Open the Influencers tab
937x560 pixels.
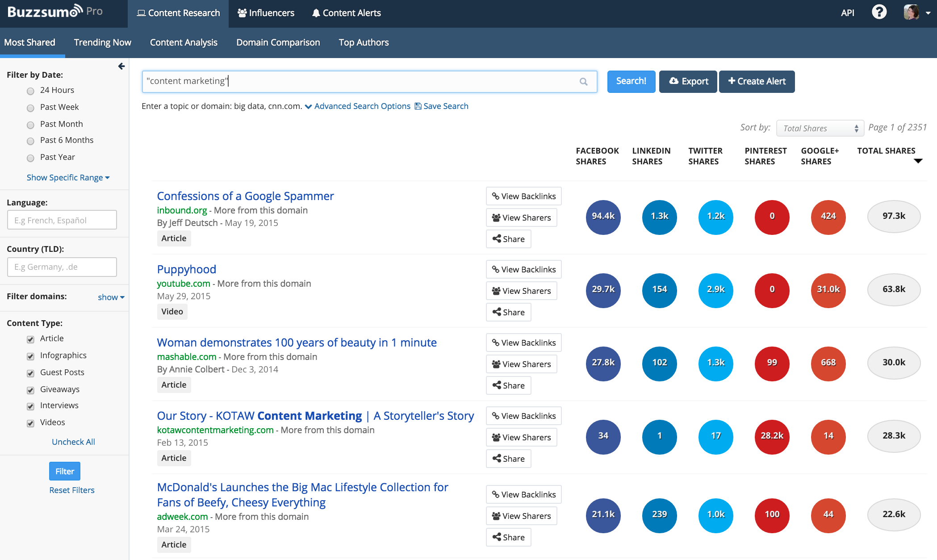point(266,13)
